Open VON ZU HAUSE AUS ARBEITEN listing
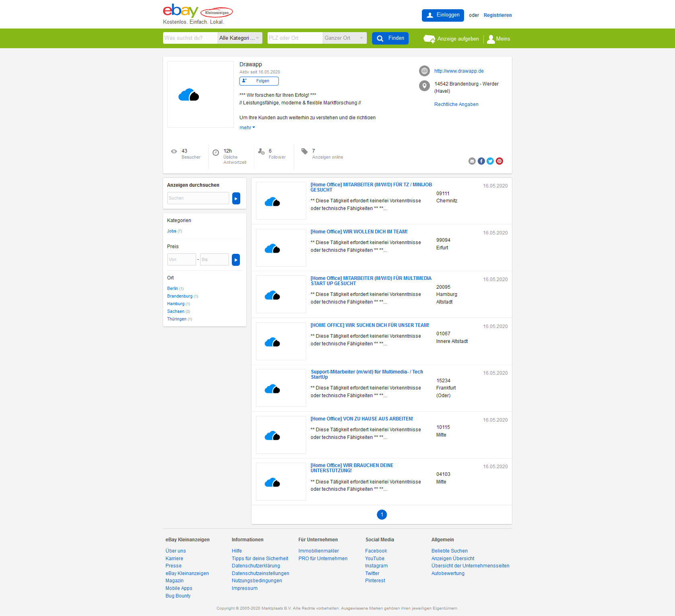The image size is (675, 616). tap(362, 419)
